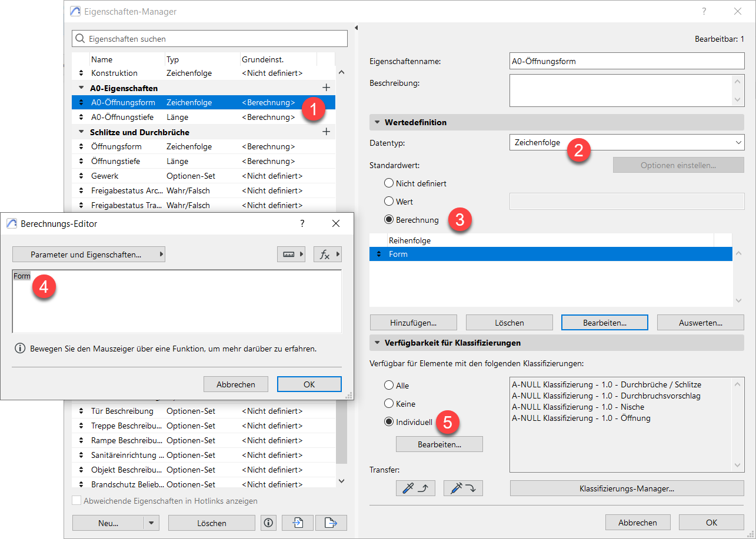Select the Wert radio button
The image size is (756, 539).
[x=389, y=202]
